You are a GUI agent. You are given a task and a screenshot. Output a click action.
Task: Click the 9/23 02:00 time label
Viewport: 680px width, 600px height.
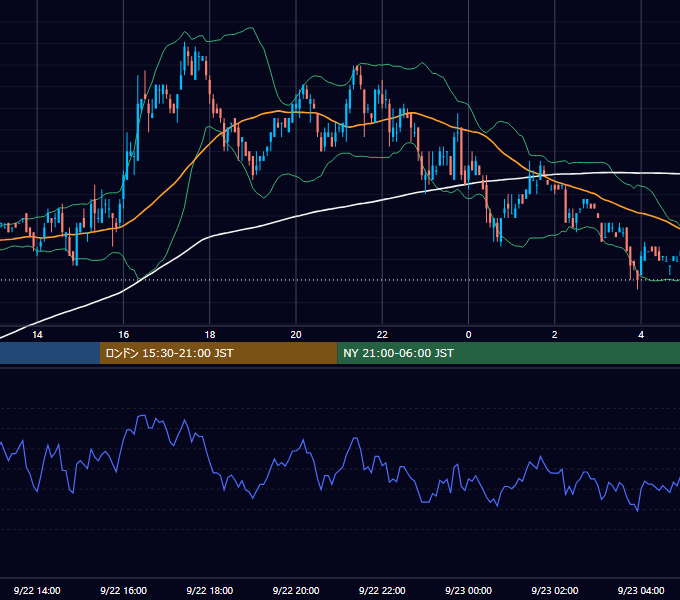click(x=555, y=590)
